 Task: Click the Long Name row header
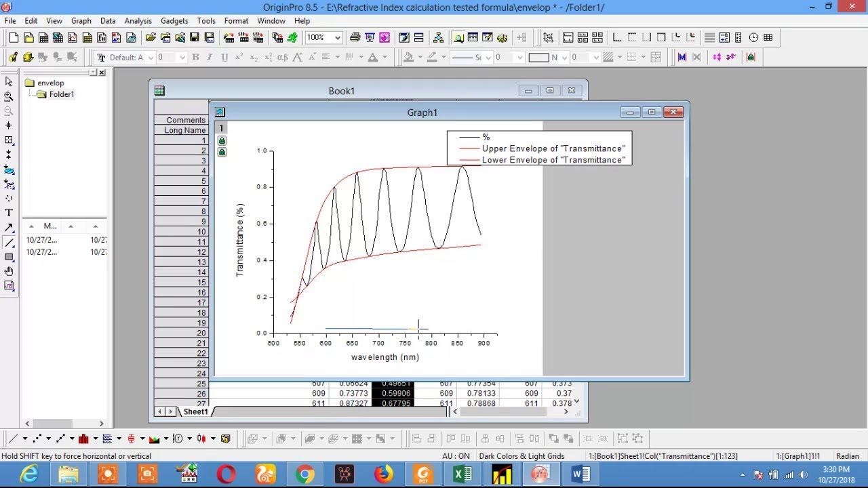pyautogui.click(x=181, y=130)
